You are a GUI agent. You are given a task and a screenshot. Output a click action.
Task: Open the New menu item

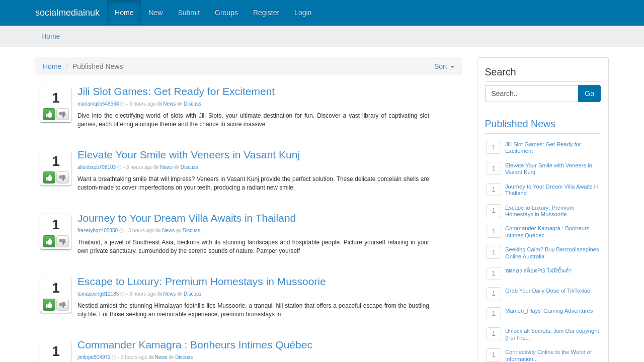[155, 13]
